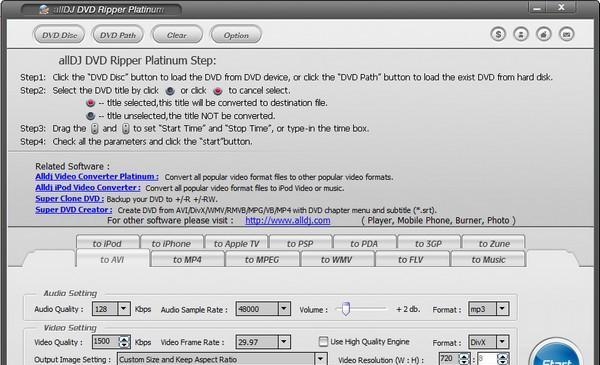
Task: Open the video Format DivX dropdown
Action: 502,342
